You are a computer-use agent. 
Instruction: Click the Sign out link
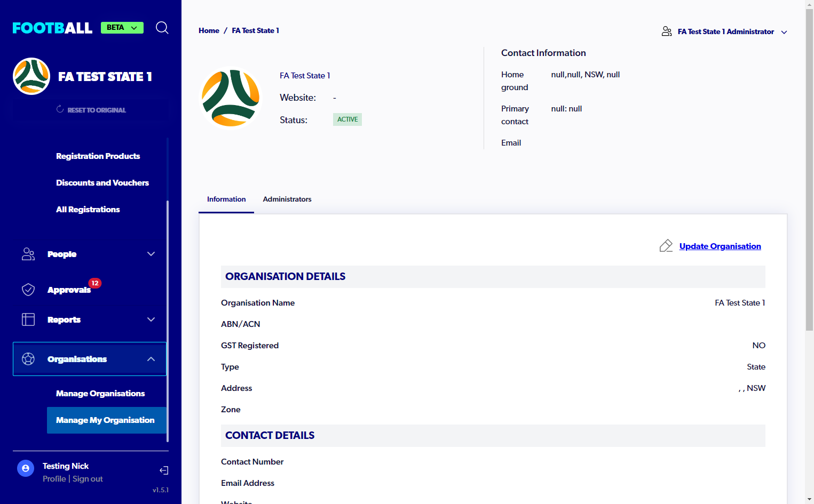pos(88,479)
